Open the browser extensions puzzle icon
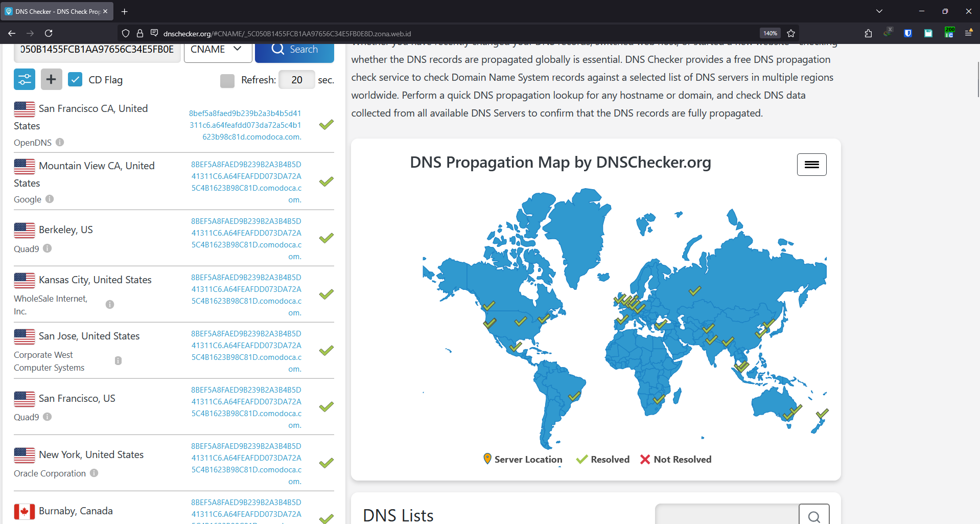The width and height of the screenshot is (980, 524). point(868,33)
